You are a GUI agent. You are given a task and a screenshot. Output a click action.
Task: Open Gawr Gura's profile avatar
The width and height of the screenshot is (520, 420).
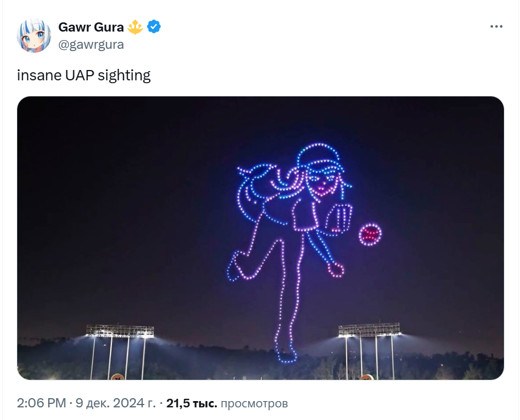(34, 36)
